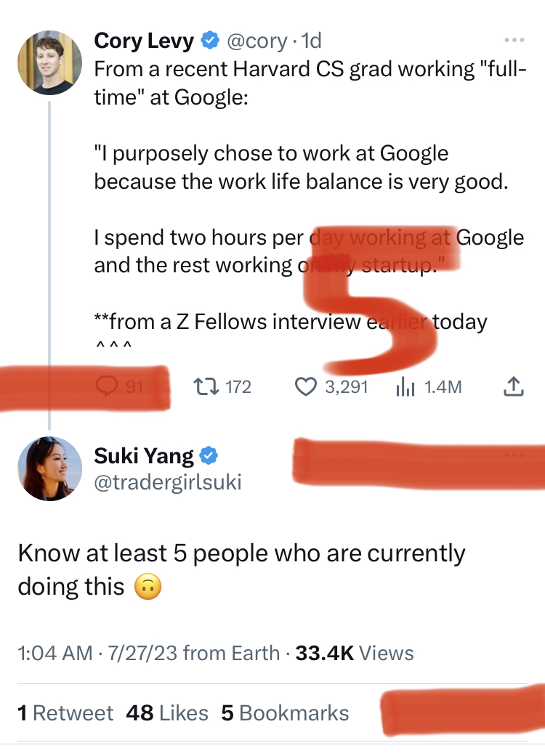
Task: Tap the share icon on Cory's tweet
Action: pos(513,387)
